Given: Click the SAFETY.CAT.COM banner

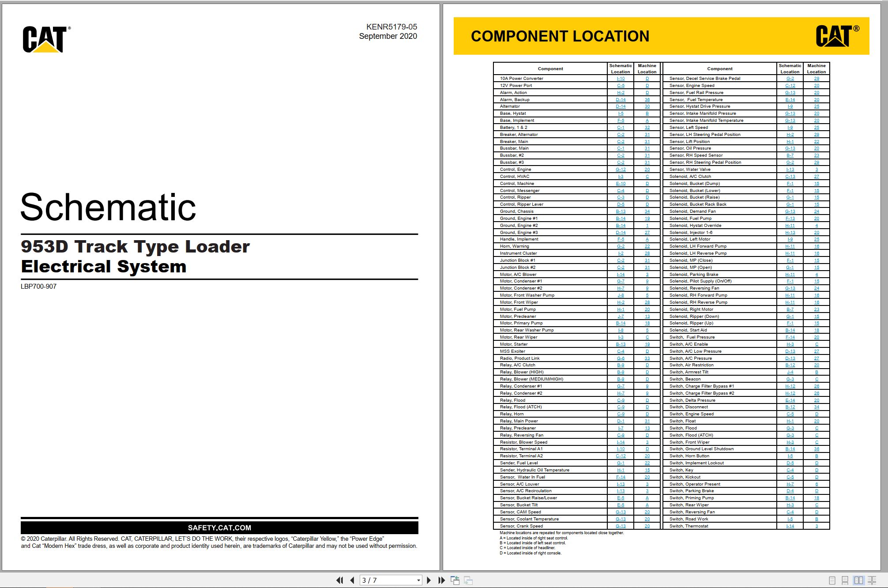Looking at the screenshot, I should pos(219,528).
